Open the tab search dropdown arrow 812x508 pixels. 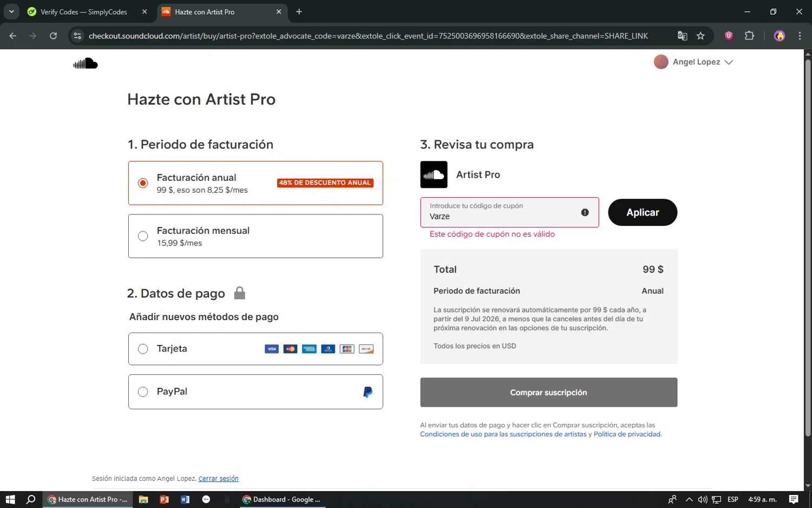(11, 12)
